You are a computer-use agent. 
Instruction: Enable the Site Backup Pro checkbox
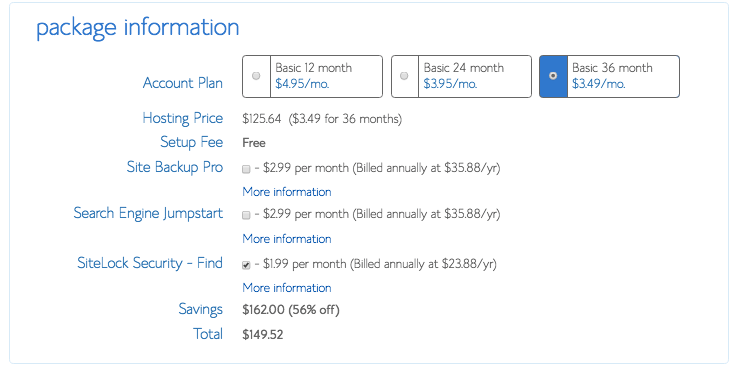246,169
